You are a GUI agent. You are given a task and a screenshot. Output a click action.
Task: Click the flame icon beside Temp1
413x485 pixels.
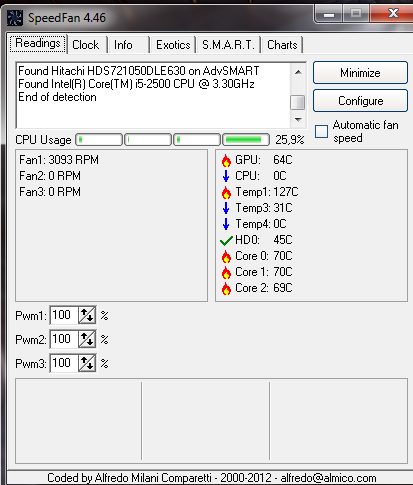pos(226,192)
